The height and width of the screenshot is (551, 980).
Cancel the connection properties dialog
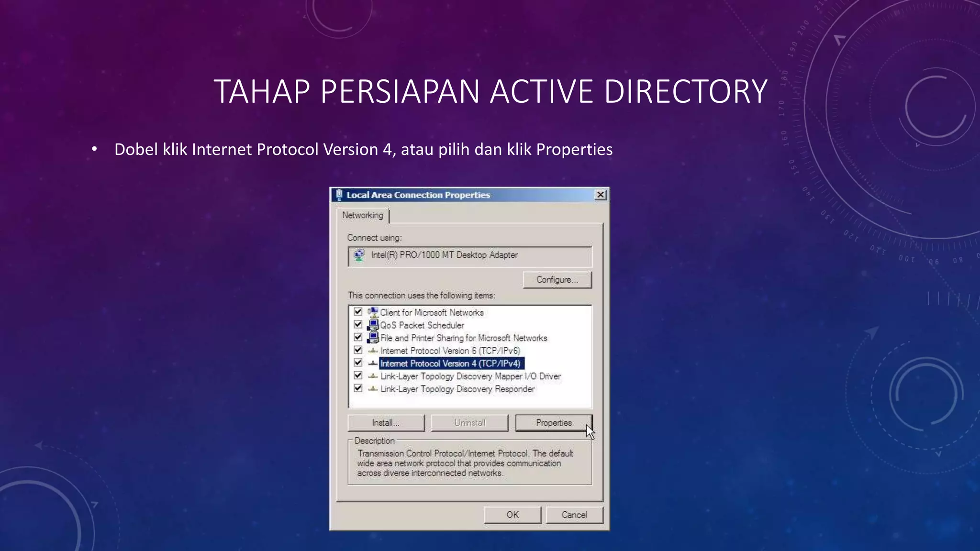pos(574,515)
